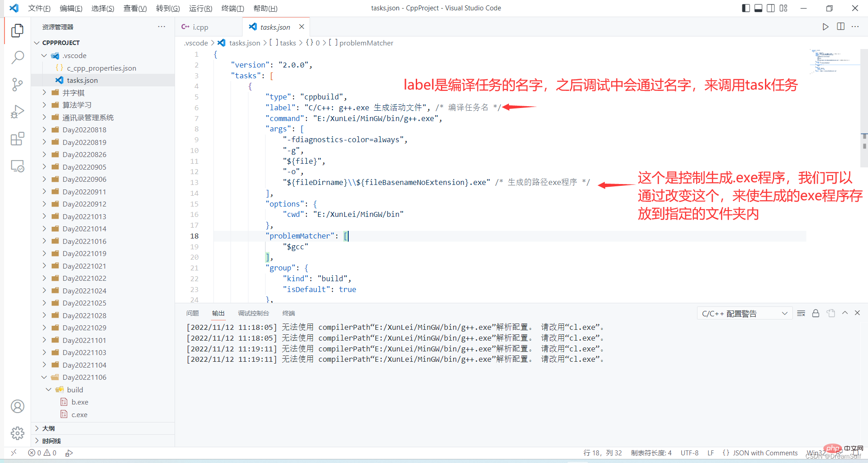
Task: Open the Source Control view
Action: coord(17,84)
